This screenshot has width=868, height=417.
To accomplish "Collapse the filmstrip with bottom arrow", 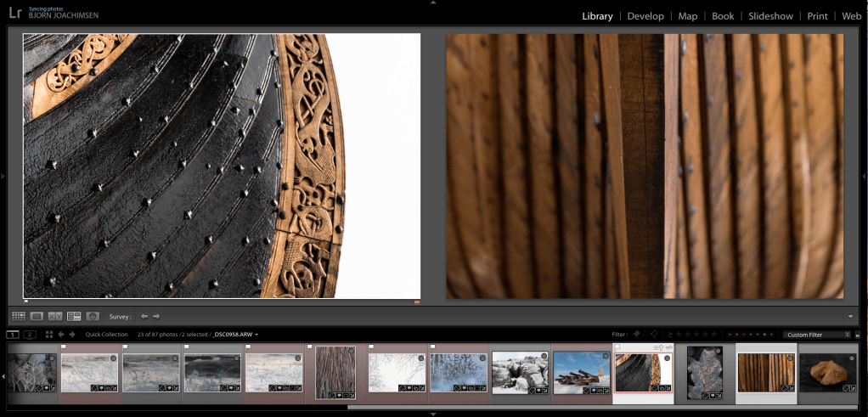I will pos(433,414).
